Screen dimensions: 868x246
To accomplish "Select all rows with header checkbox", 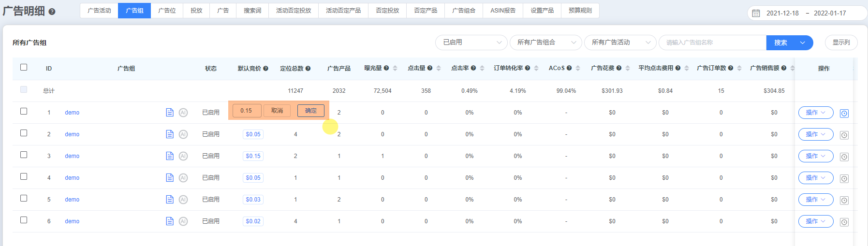I will (x=24, y=67).
